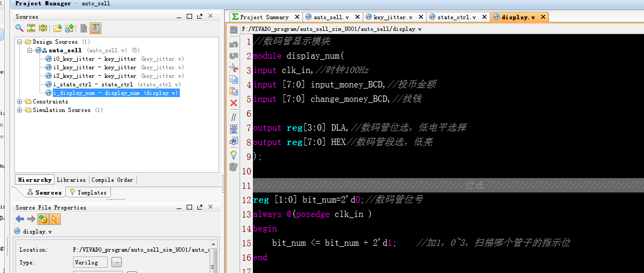
Task: Click the Cut scissors icon
Action: click(x=234, y=68)
